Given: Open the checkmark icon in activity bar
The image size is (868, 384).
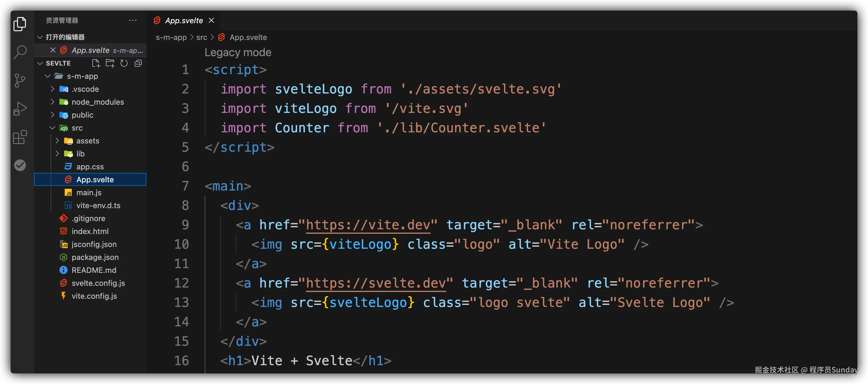Looking at the screenshot, I should coord(19,165).
